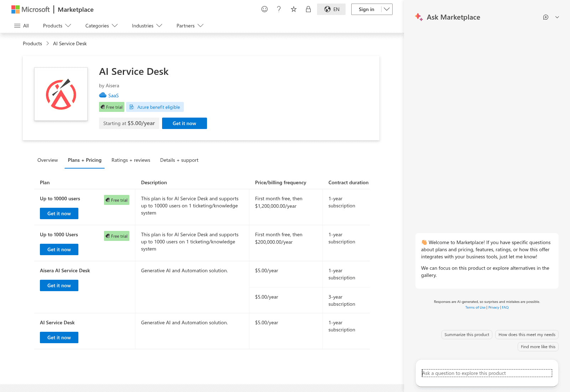Open the FAQ link
This screenshot has height=392, width=570.
pos(505,308)
